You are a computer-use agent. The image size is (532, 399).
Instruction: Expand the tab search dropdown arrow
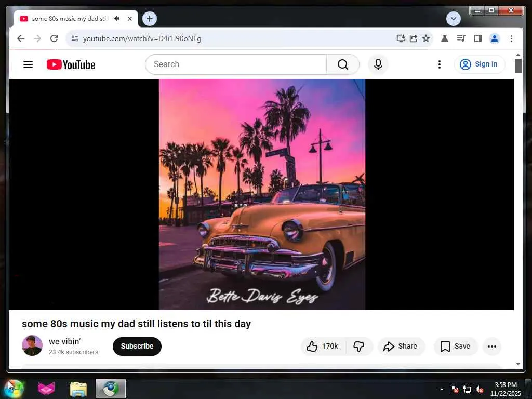tap(453, 19)
